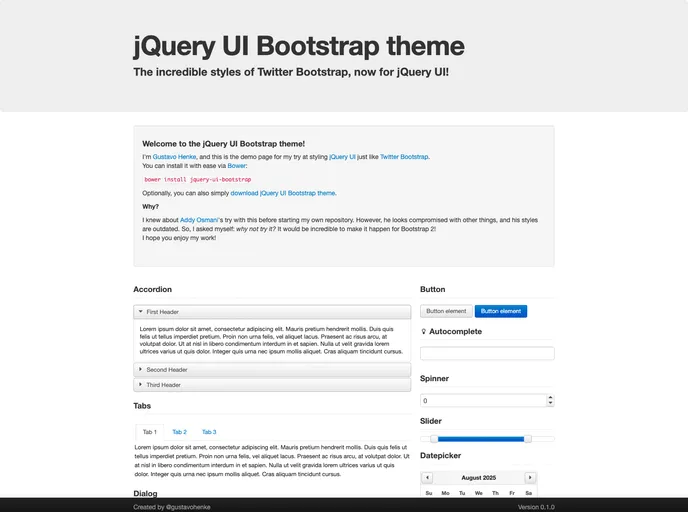Open Gustavo Henke link

(174, 157)
